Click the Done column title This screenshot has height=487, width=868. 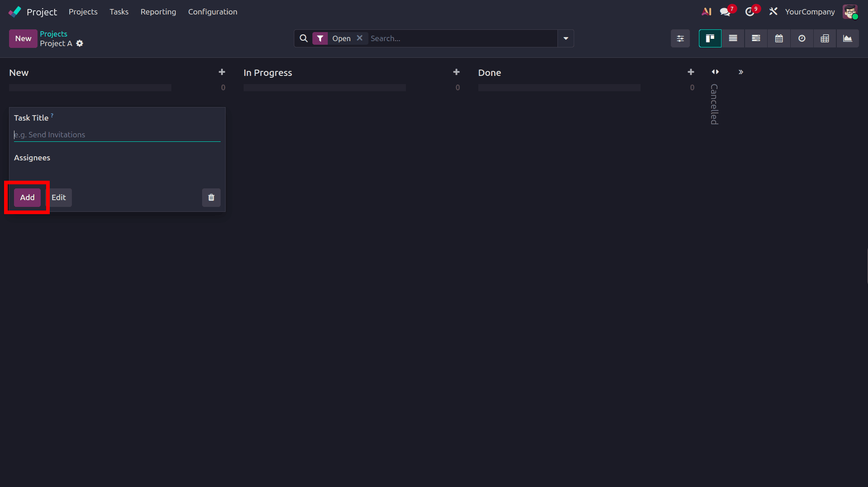(490, 73)
